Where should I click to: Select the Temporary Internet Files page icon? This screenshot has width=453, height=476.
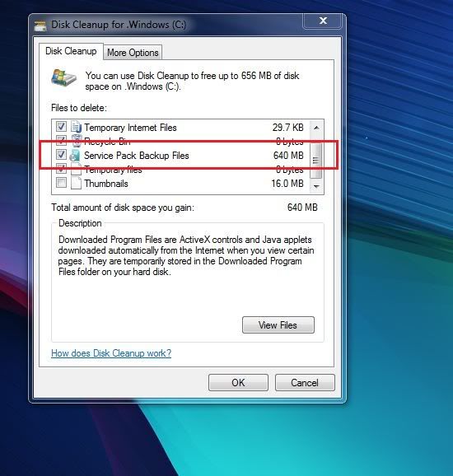(76, 127)
